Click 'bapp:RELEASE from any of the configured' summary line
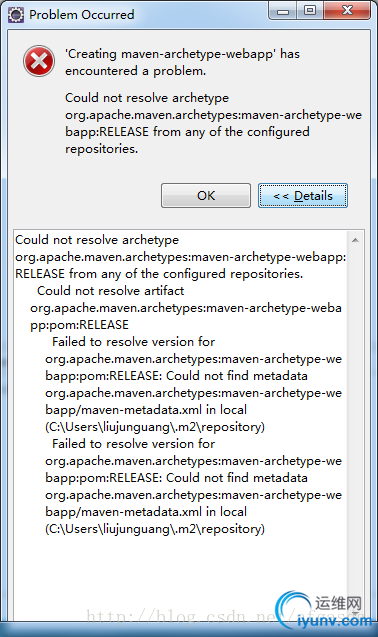 click(x=187, y=132)
